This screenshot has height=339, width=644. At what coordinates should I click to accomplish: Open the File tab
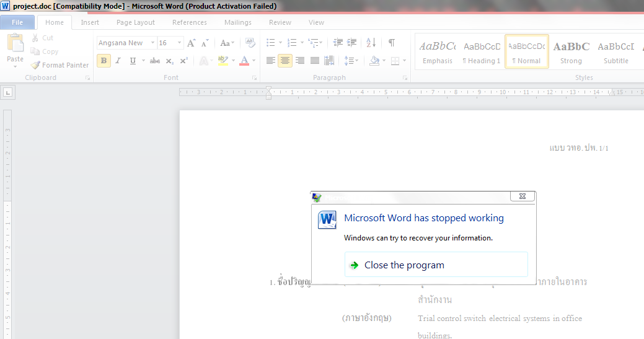(x=17, y=22)
